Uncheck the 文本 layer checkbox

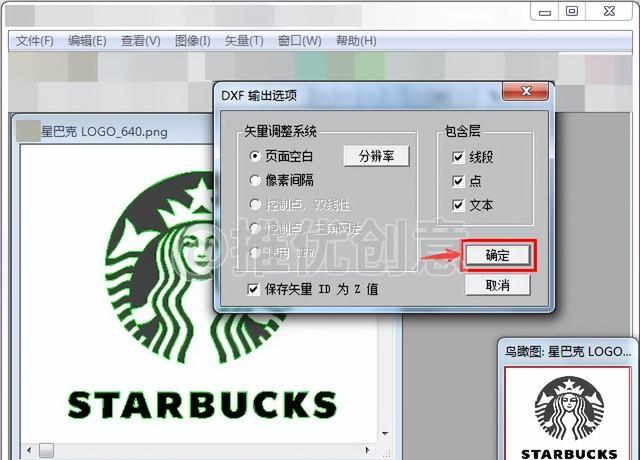click(458, 205)
